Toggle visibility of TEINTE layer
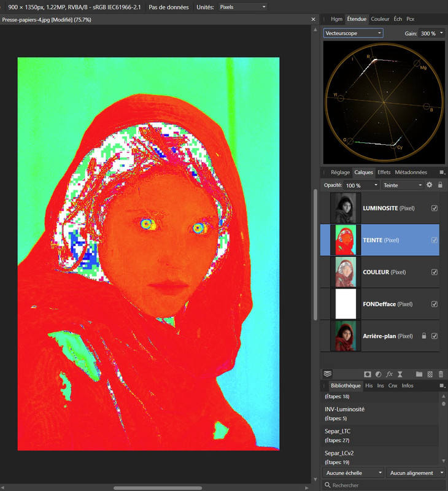This screenshot has width=448, height=491. tap(434, 240)
